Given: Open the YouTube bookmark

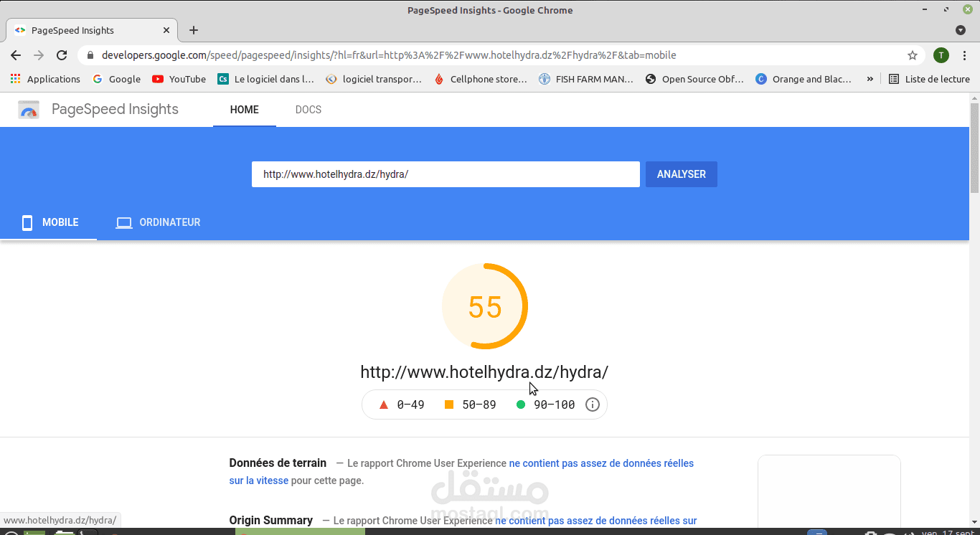Looking at the screenshot, I should tap(179, 79).
